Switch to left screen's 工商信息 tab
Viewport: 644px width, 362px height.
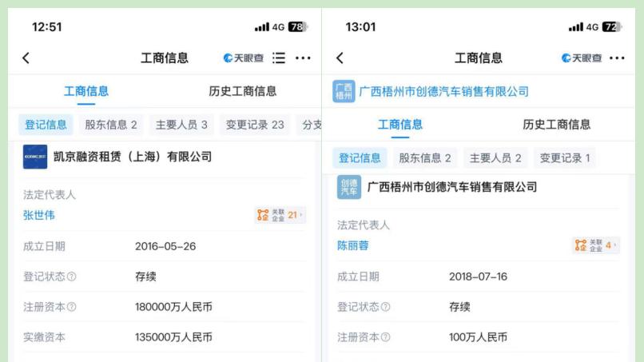[86, 91]
